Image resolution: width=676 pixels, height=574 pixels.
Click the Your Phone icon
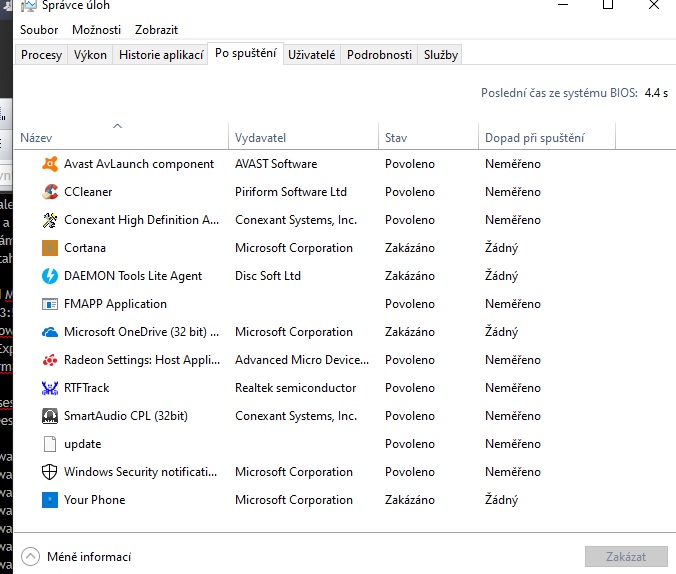(50, 500)
